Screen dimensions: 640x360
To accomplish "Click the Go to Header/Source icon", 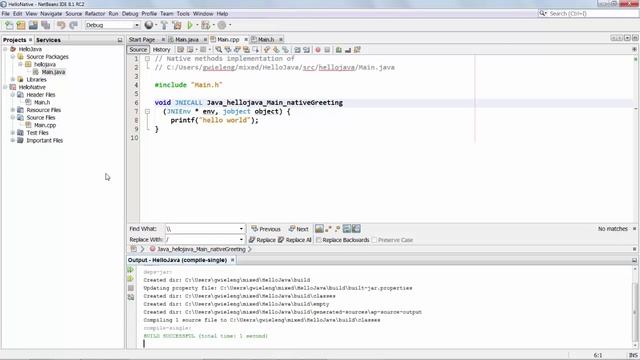I will tap(357, 50).
